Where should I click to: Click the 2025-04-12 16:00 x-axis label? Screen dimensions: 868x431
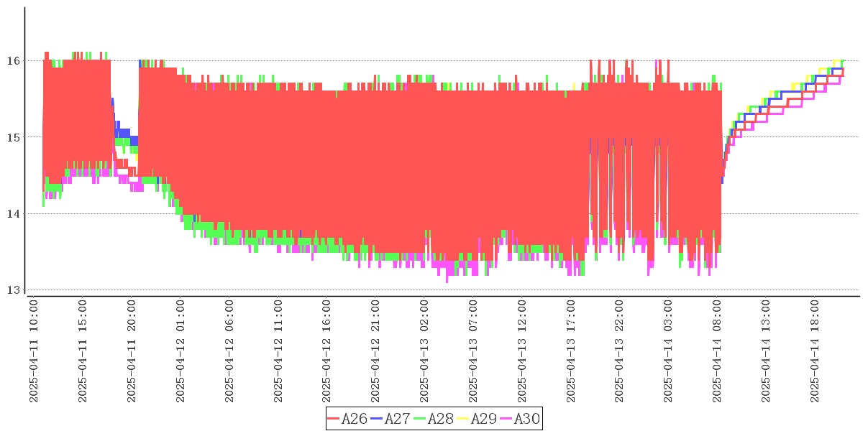(327, 351)
